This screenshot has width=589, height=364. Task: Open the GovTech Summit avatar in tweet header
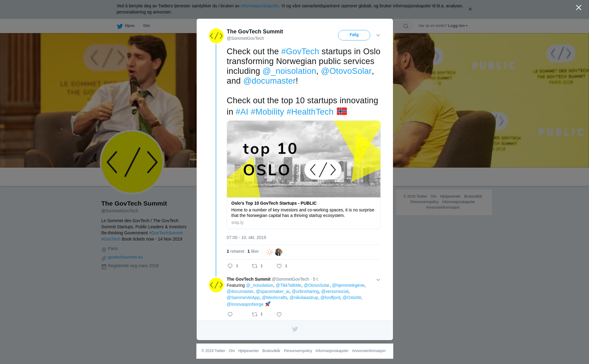(x=216, y=36)
